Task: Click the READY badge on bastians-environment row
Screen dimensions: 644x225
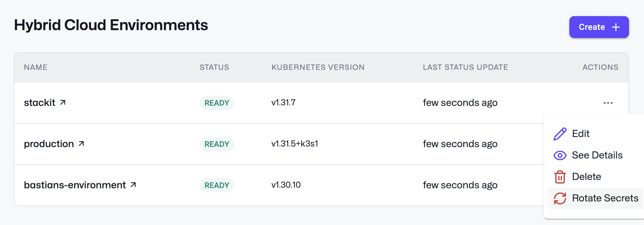Action: point(217,185)
